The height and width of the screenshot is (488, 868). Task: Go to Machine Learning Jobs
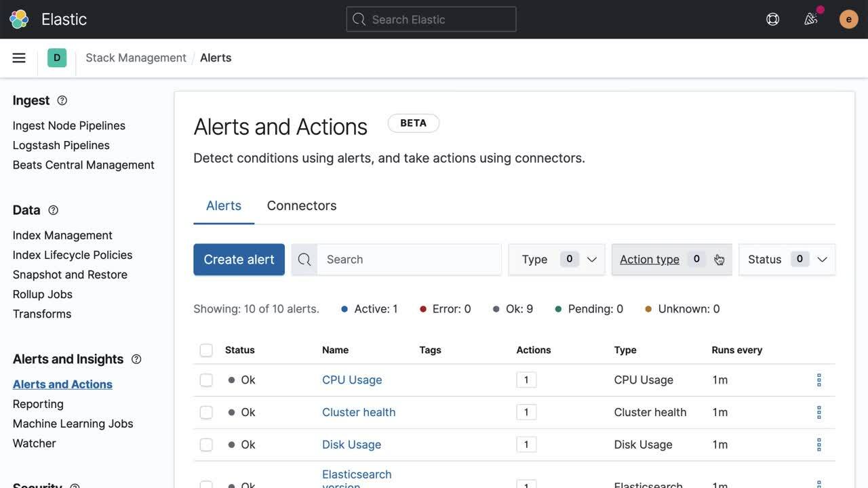coord(73,424)
